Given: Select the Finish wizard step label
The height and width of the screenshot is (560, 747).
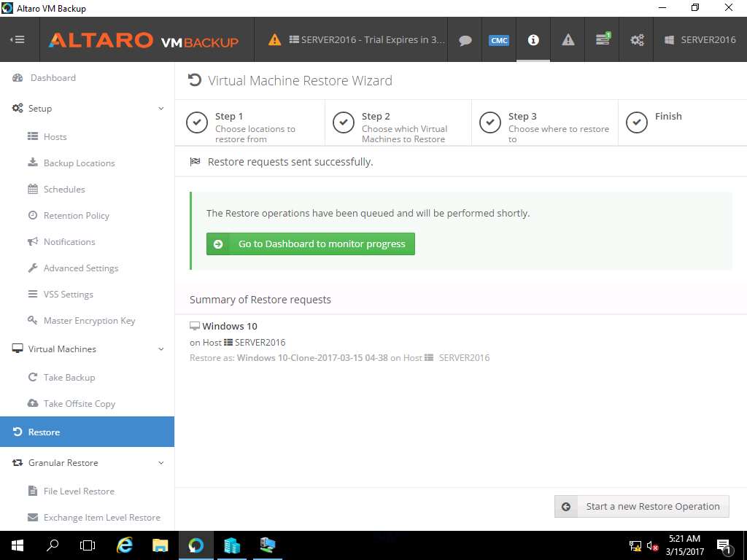Looking at the screenshot, I should (668, 116).
